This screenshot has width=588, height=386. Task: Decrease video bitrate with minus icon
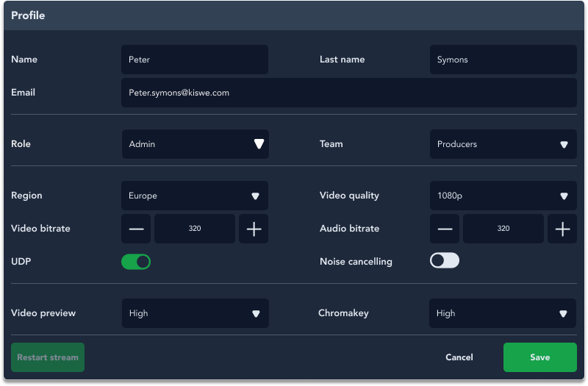[136, 229]
